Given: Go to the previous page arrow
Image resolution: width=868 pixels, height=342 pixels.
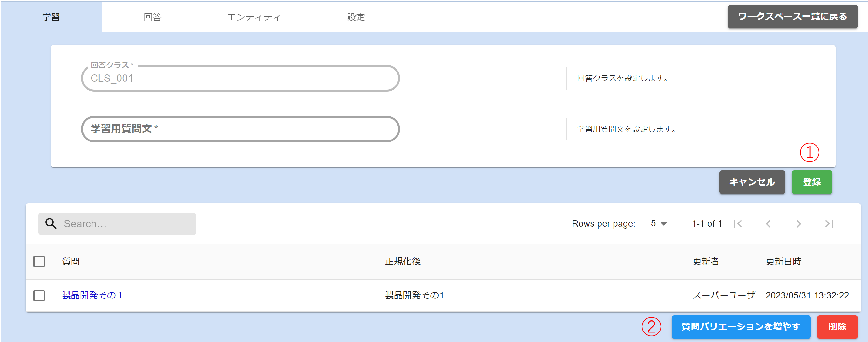Looking at the screenshot, I should point(768,224).
